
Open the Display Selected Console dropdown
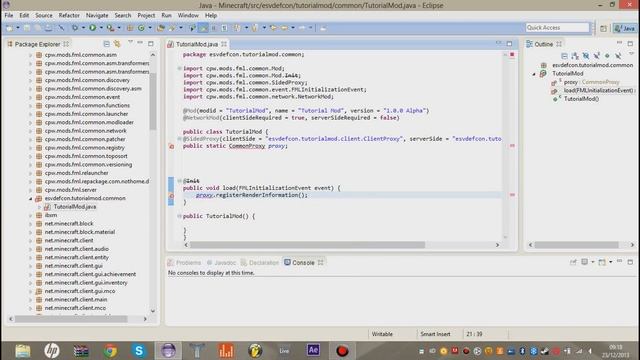(x=593, y=262)
